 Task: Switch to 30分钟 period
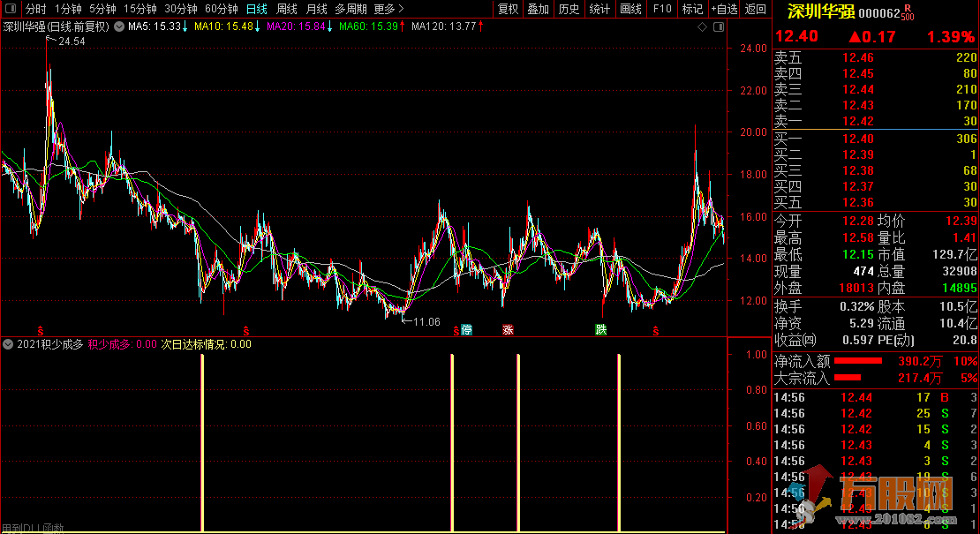pyautogui.click(x=181, y=9)
